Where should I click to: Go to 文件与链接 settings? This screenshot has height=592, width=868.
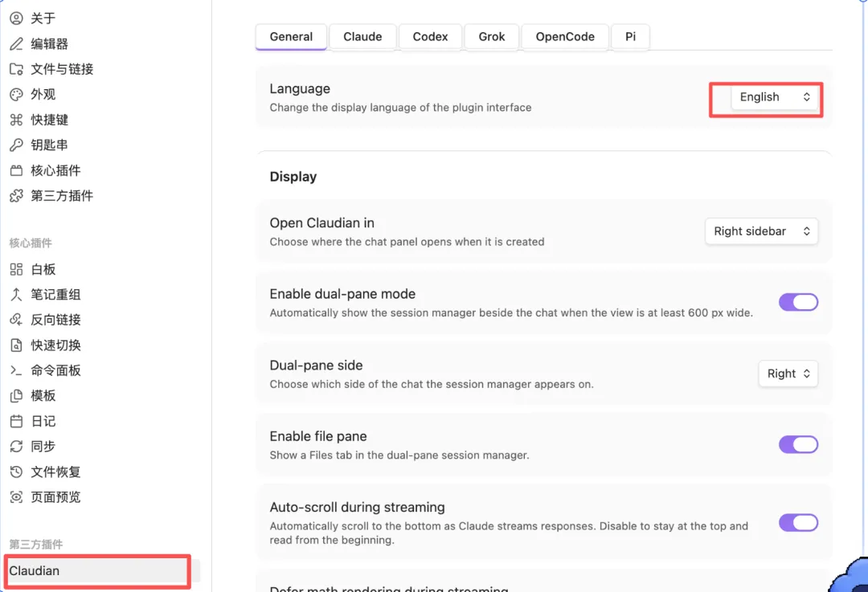[62, 69]
